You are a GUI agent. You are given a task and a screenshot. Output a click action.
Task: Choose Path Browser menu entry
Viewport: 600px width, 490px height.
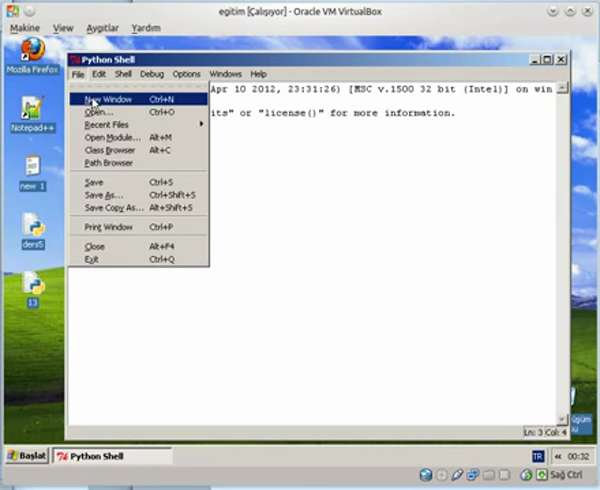pyautogui.click(x=139, y=163)
